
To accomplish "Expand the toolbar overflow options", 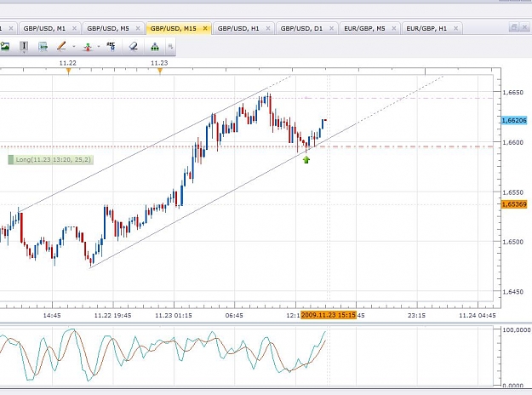I will point(170,47).
